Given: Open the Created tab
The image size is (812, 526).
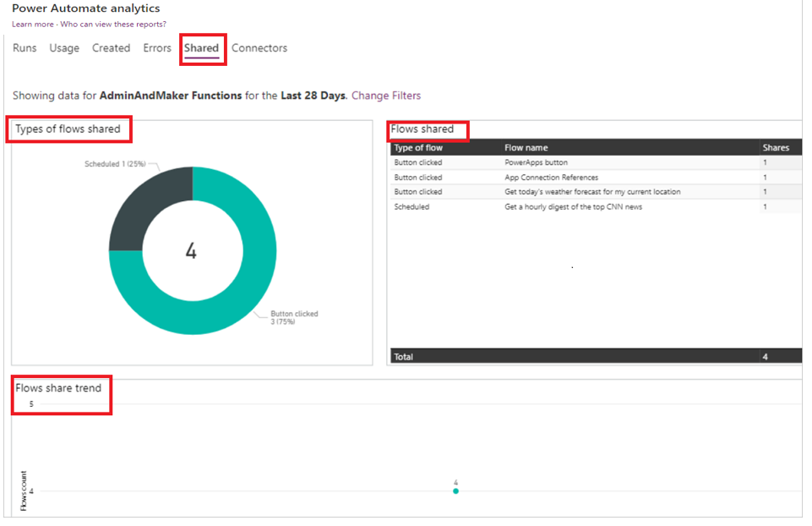Looking at the screenshot, I should (111, 48).
